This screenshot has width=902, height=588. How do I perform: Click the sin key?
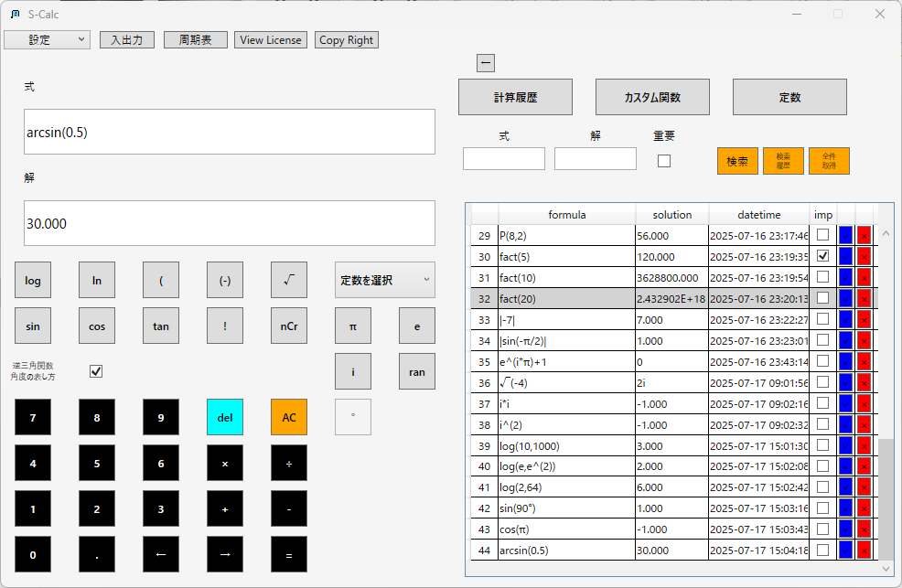click(33, 326)
